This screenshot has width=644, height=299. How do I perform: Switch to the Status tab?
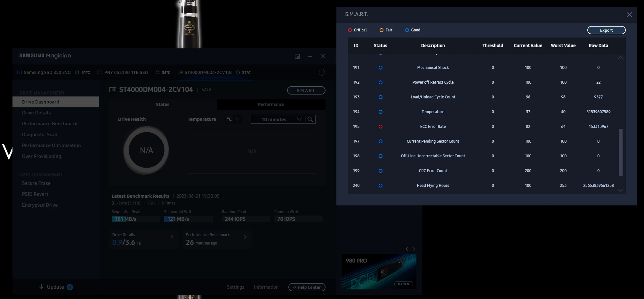tap(163, 104)
